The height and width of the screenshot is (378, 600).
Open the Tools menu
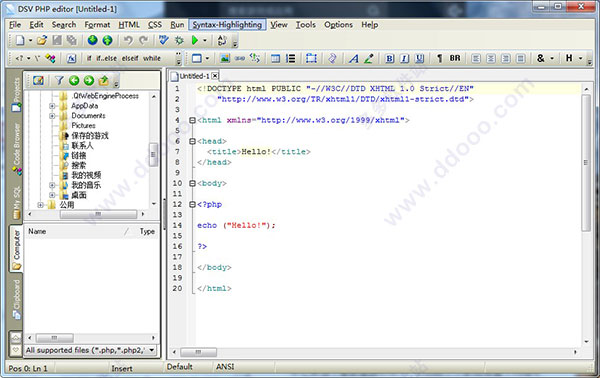[x=305, y=25]
